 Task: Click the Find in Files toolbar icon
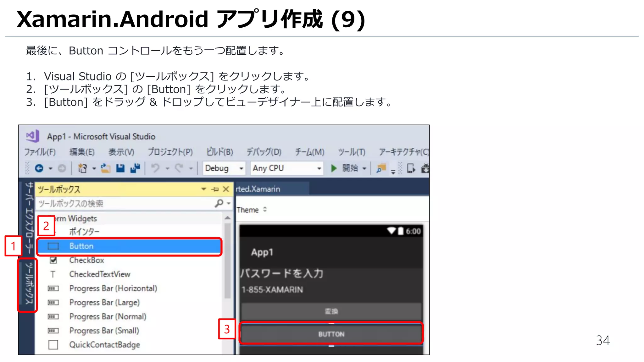[381, 168]
